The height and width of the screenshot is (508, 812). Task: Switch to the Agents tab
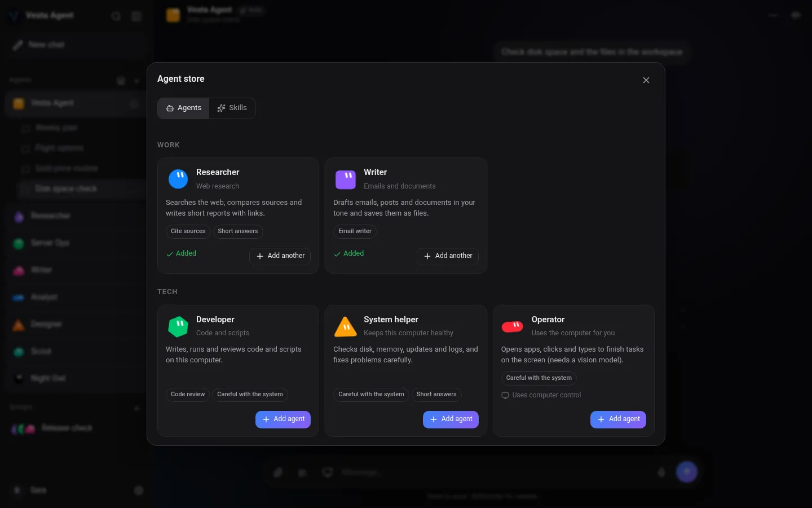184,108
